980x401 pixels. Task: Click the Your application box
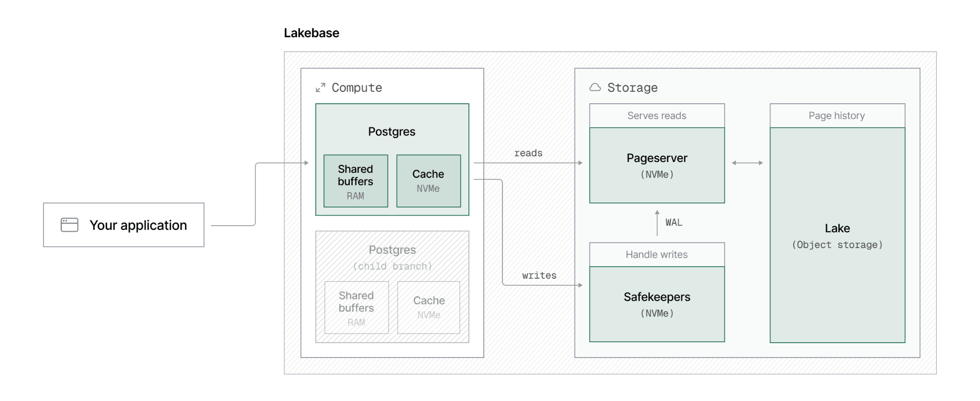point(123,225)
